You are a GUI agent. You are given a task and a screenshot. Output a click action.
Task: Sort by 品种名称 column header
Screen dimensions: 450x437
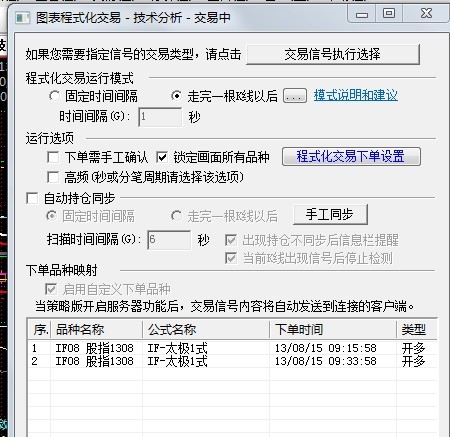point(97,330)
